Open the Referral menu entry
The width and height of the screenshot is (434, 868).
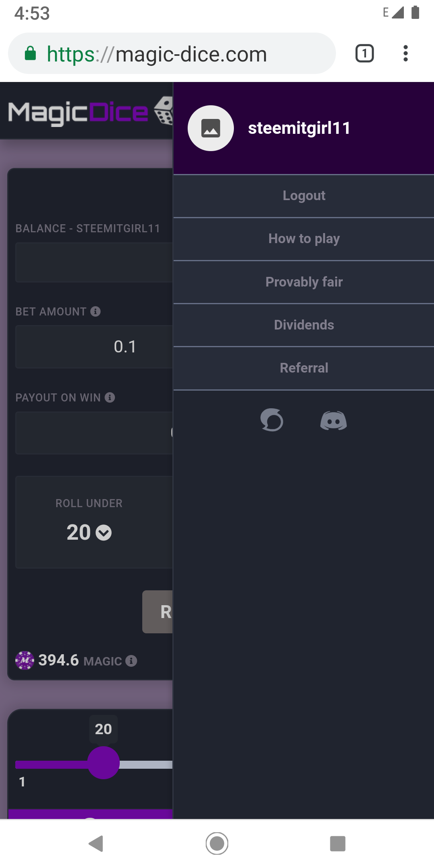(304, 368)
